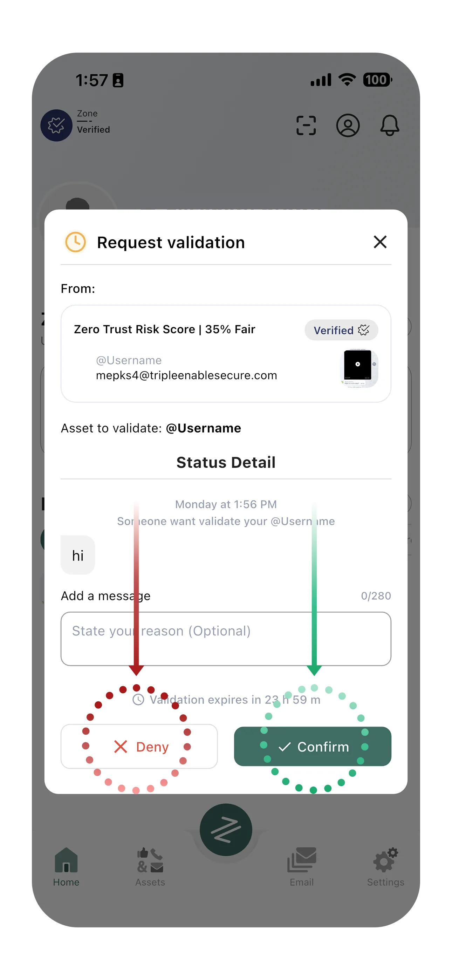Image resolution: width=452 pixels, height=980 pixels.
Task: Focus the State your reason input field
Action: 226,639
